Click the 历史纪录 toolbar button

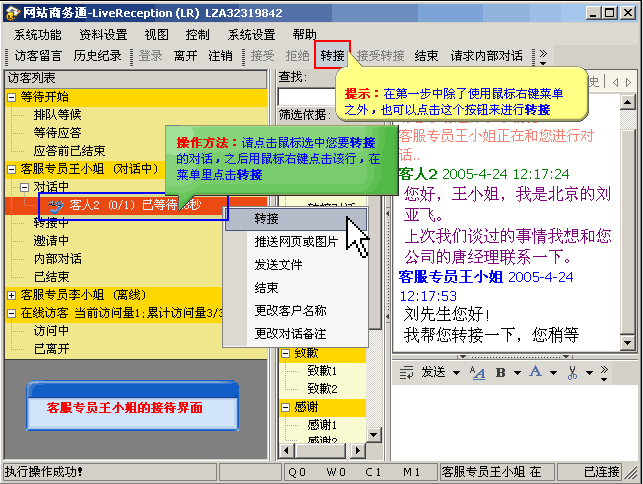[98, 56]
